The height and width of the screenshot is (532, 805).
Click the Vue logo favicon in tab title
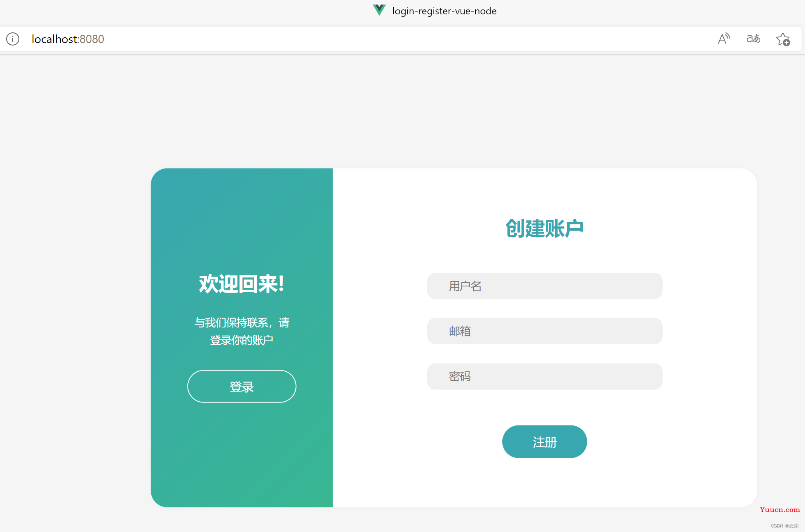[x=379, y=10]
